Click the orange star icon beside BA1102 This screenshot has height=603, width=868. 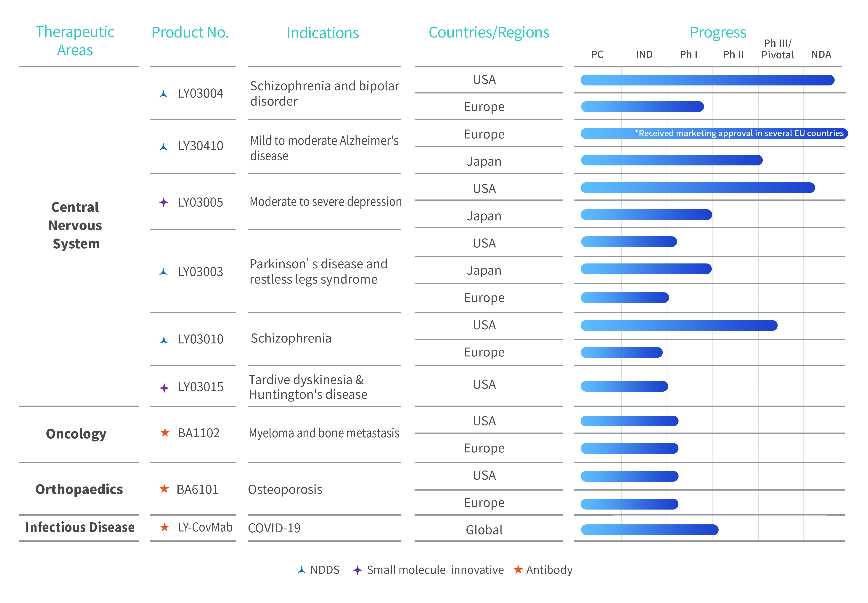click(x=165, y=432)
